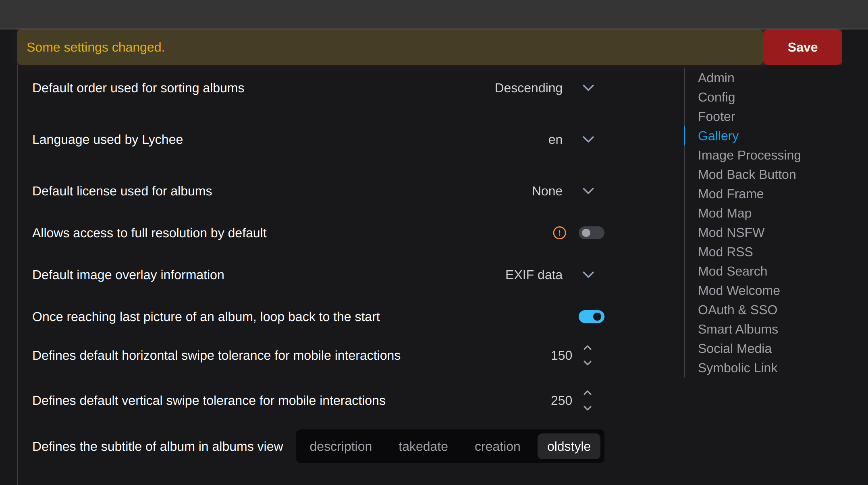Open Mod Back Button settings

point(747,174)
